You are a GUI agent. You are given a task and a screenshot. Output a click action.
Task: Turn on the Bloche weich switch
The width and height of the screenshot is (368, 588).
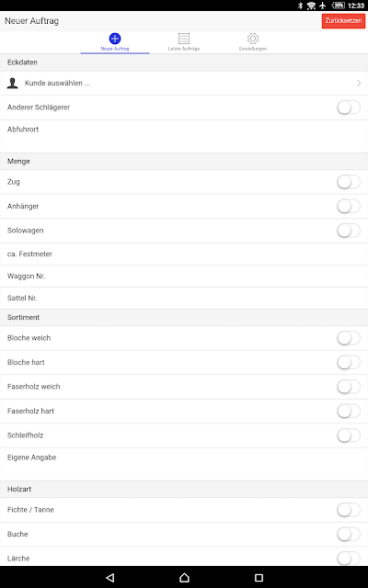(349, 338)
